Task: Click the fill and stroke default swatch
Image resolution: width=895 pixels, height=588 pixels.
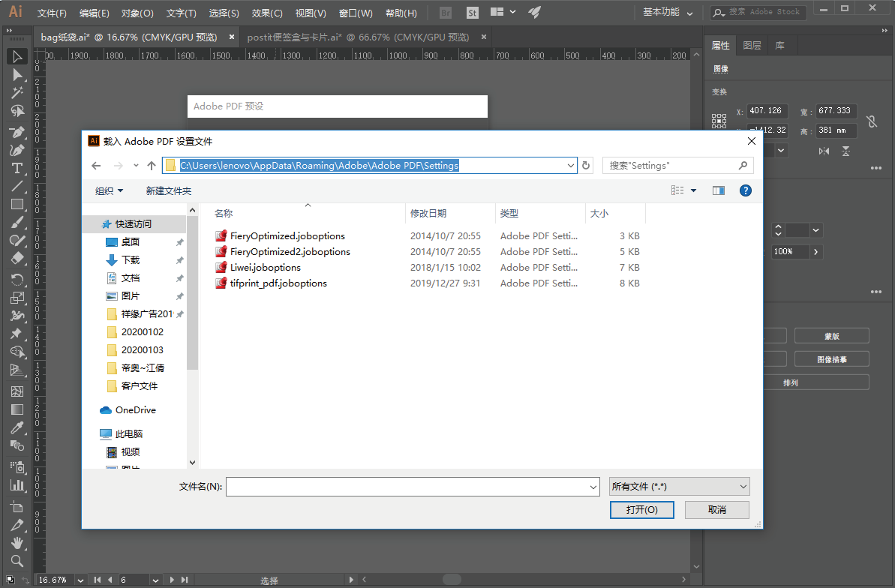Action: [x=11, y=579]
